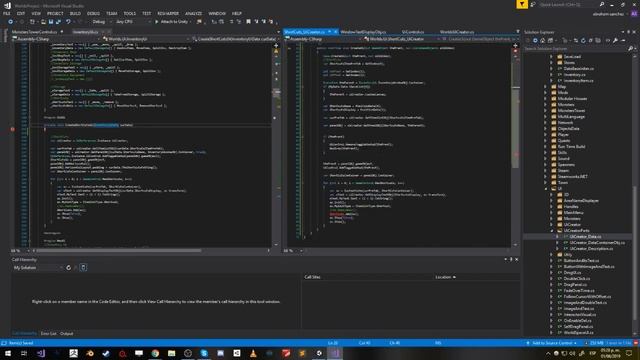Screen dimensions: 640x360
Task: Click the Call Sites column header
Action: point(313,277)
